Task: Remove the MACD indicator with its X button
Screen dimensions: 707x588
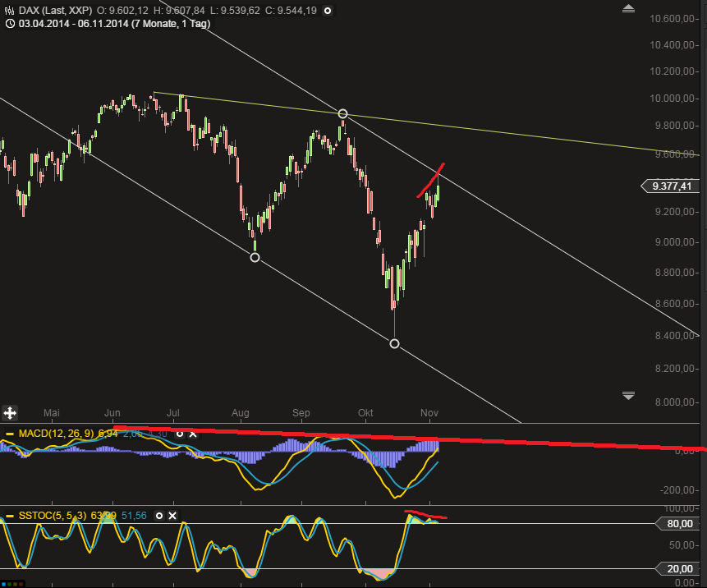Action: pos(193,434)
